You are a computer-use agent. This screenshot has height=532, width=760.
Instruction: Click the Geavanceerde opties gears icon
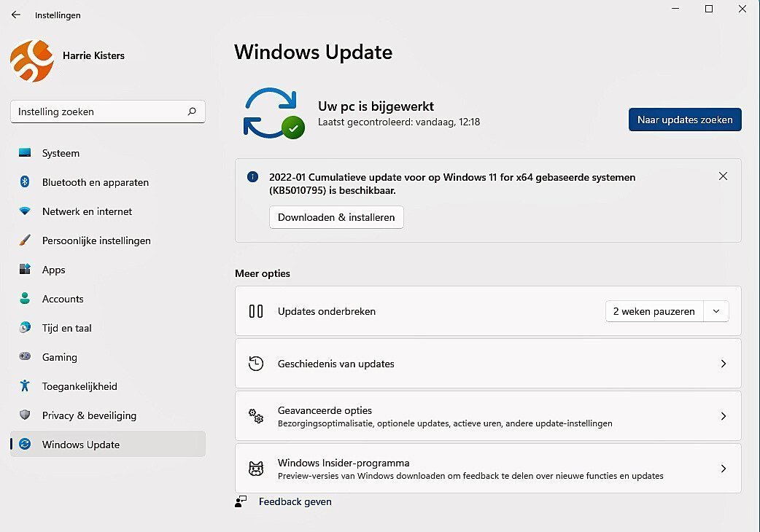(256, 415)
